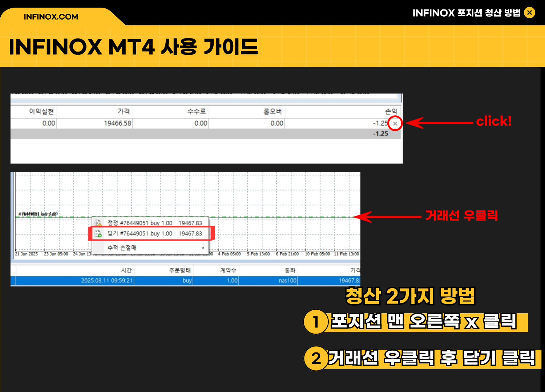The image size is (545, 392).
Task: Click the '계약수' column header
Action: (x=229, y=270)
